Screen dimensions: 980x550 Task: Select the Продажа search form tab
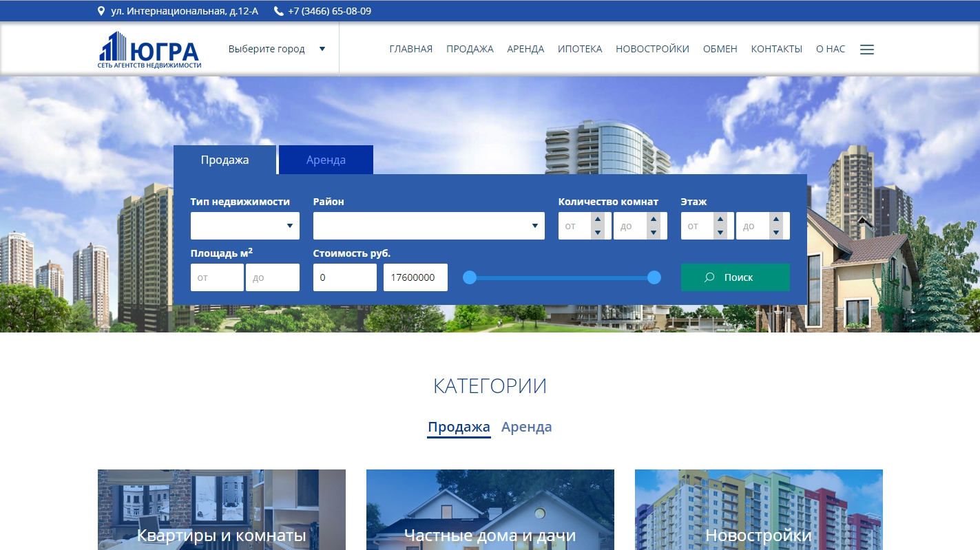pos(225,160)
